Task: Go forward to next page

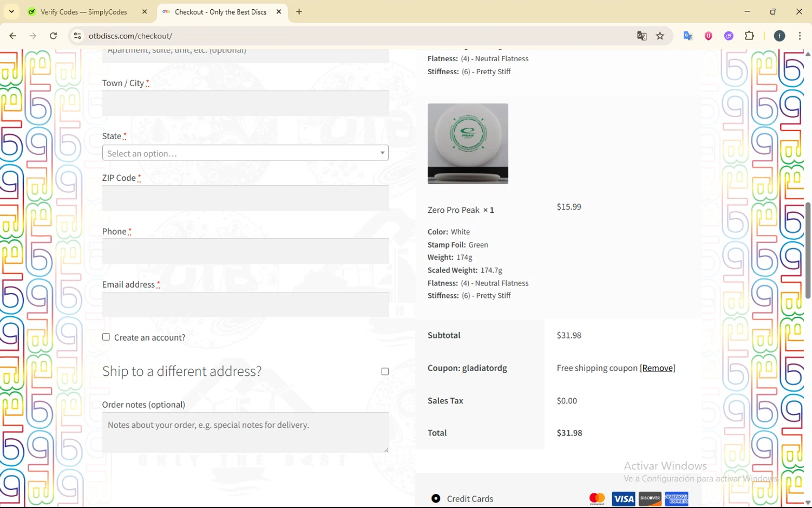Action: tap(33, 36)
